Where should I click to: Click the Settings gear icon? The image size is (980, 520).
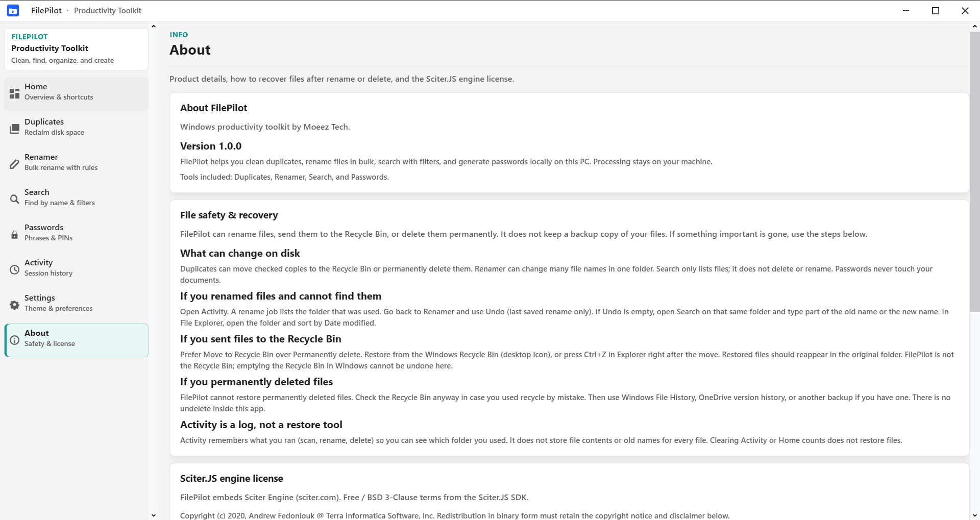click(x=14, y=305)
